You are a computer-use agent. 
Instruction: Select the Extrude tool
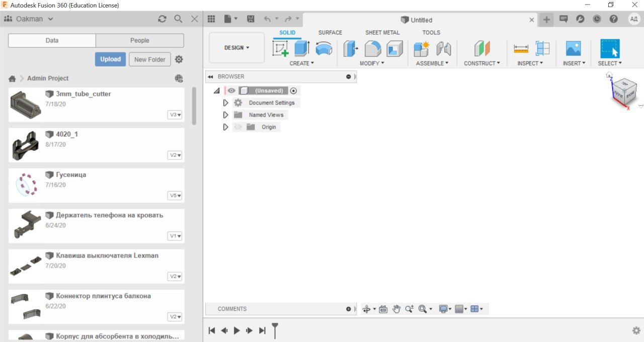[302, 49]
